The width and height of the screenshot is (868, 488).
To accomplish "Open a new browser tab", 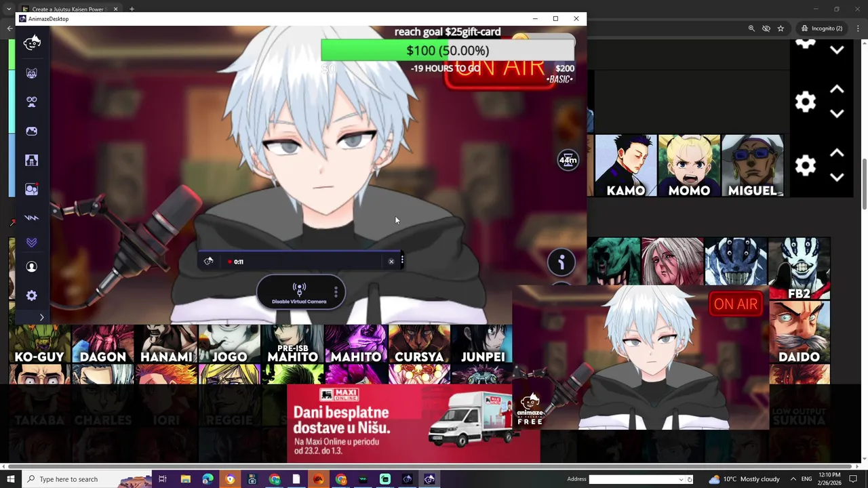I will tap(132, 9).
